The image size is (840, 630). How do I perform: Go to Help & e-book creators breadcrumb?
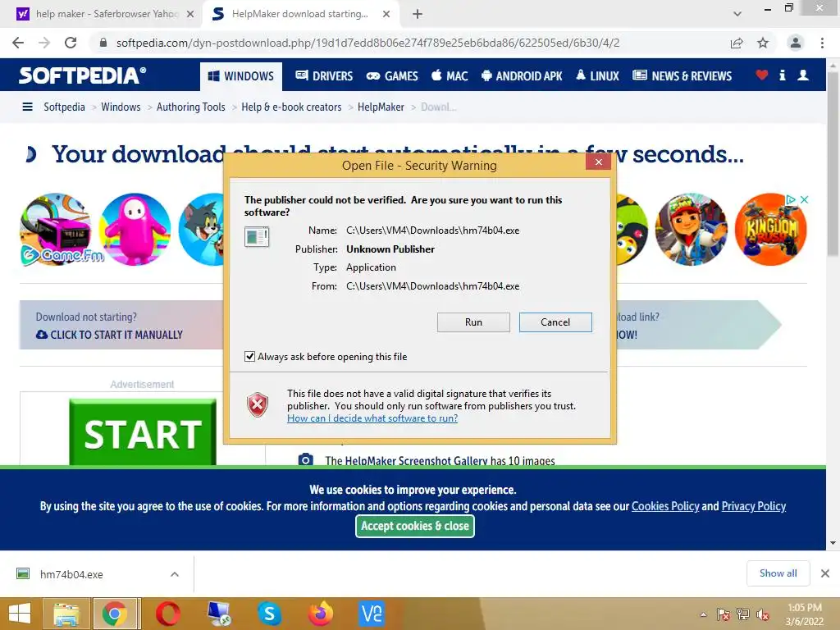(x=291, y=107)
